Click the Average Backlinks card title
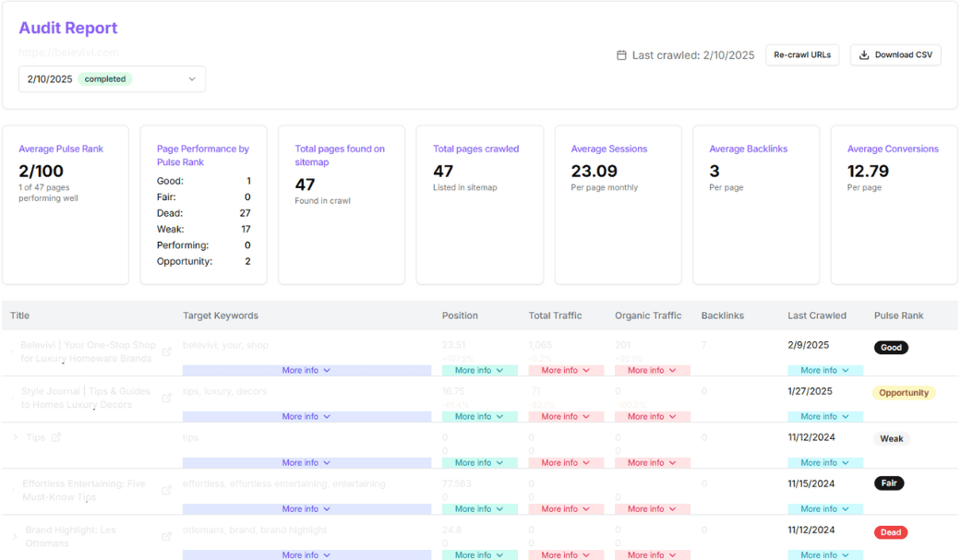 pos(749,149)
